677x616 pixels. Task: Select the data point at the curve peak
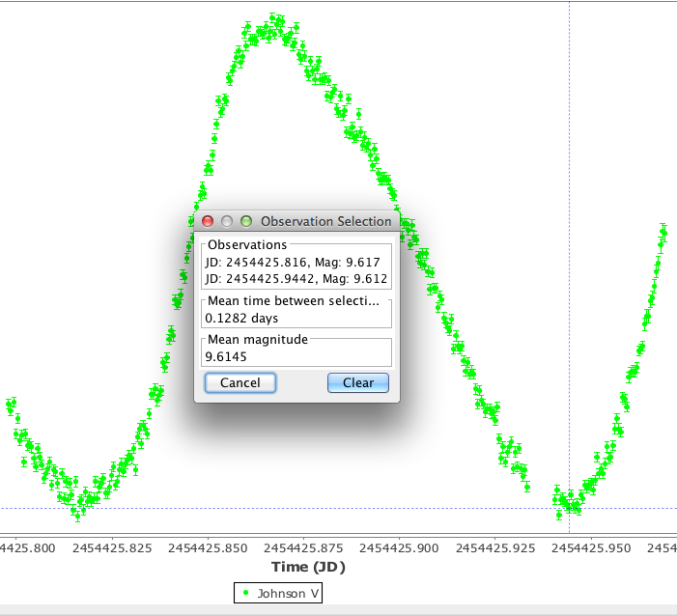[x=276, y=19]
